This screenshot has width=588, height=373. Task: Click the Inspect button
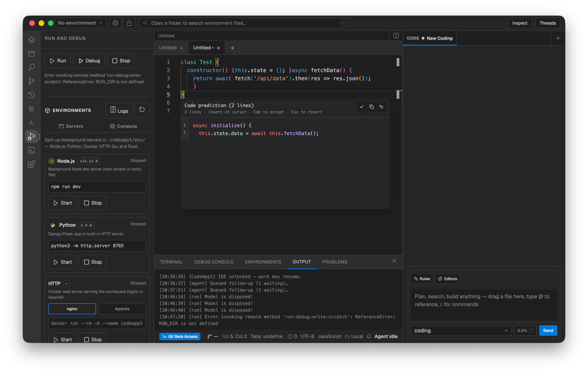click(x=520, y=23)
